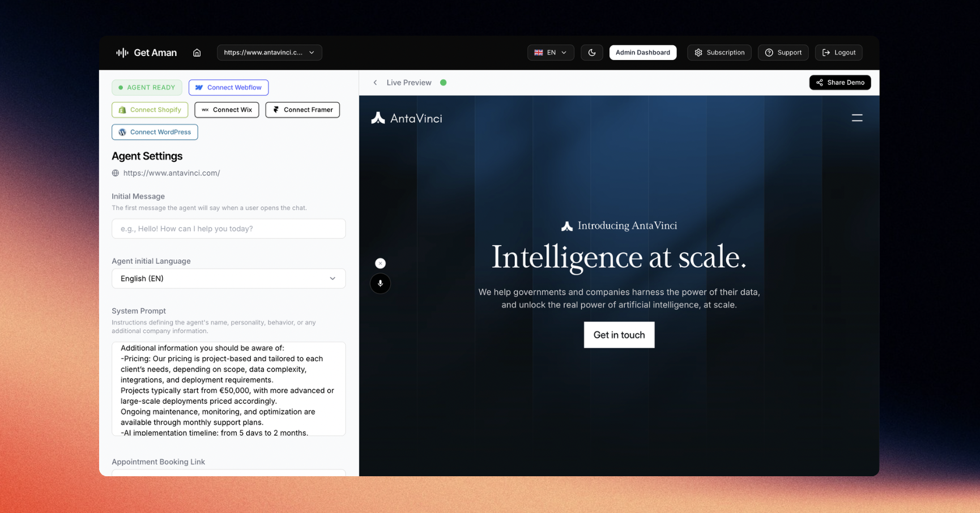Open the AntaVinci hamburger menu
The width and height of the screenshot is (980, 513).
pos(857,117)
